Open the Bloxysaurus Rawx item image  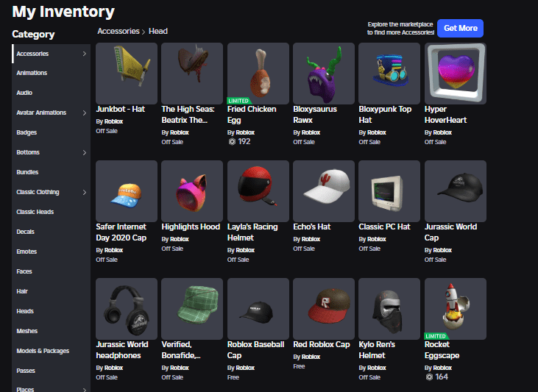[324, 74]
